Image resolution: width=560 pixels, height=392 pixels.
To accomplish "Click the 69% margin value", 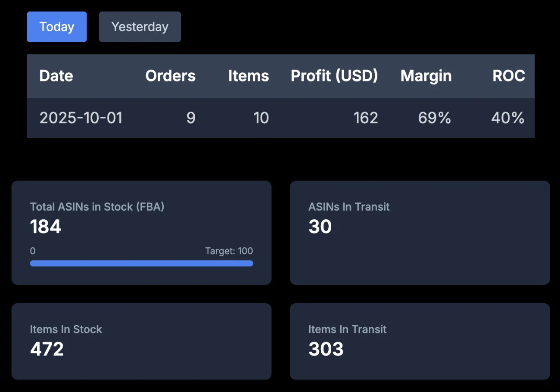I will [434, 118].
